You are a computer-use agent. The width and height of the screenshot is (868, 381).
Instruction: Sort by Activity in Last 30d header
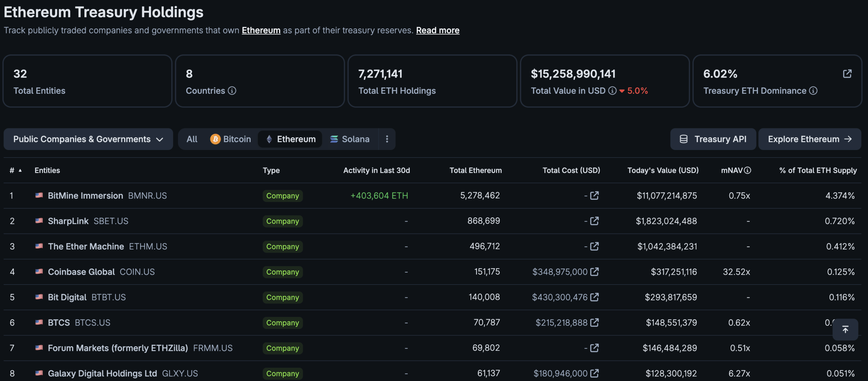[376, 170]
